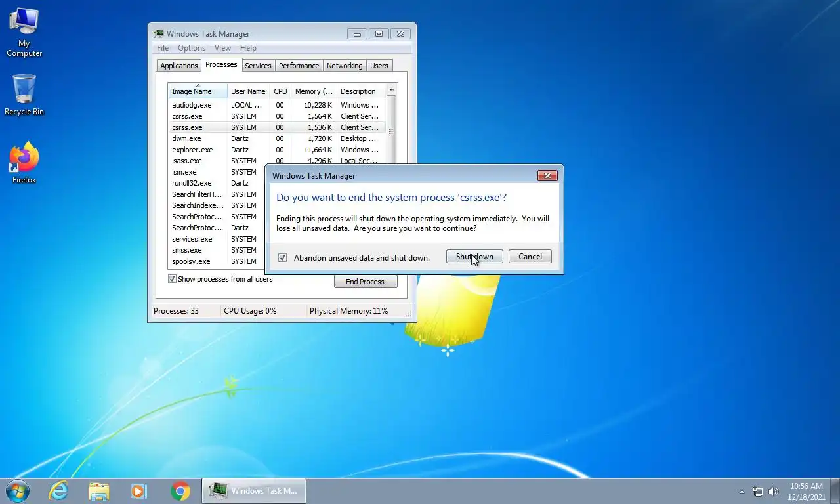Select the audiodg.exe process row

[x=277, y=105]
